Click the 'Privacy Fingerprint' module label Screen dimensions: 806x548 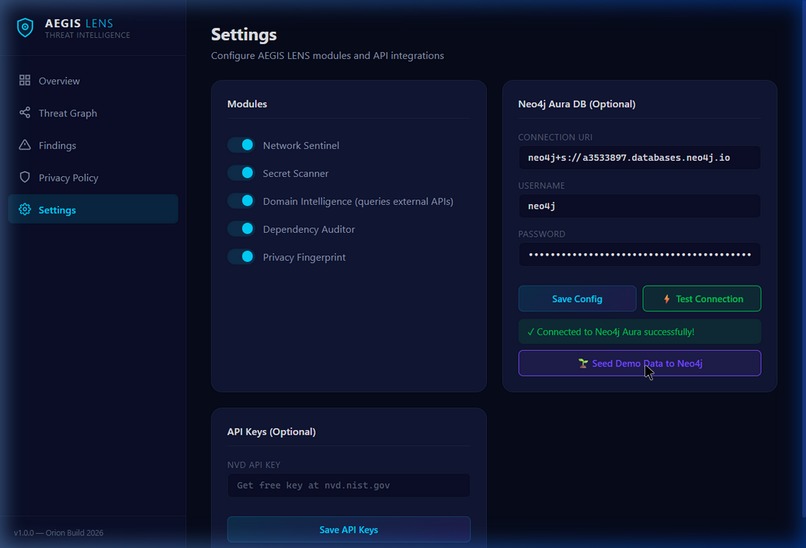click(x=304, y=257)
